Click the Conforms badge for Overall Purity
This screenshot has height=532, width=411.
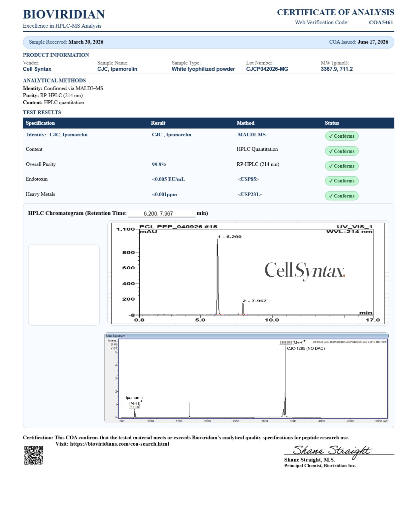(342, 166)
